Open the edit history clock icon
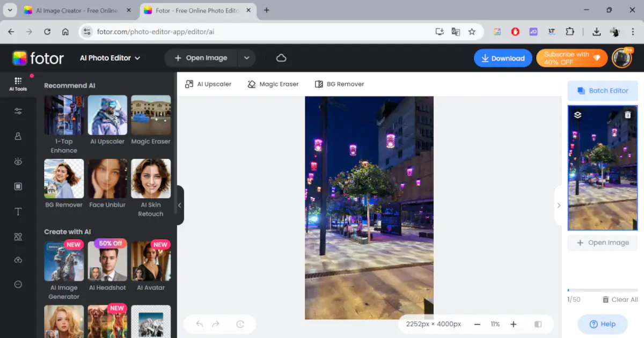This screenshot has width=644, height=338. tap(240, 324)
